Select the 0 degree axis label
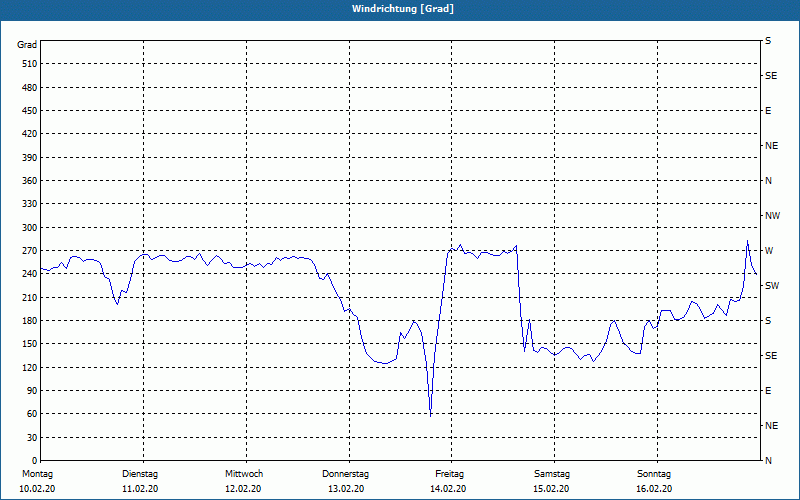The image size is (800, 500). click(x=35, y=460)
